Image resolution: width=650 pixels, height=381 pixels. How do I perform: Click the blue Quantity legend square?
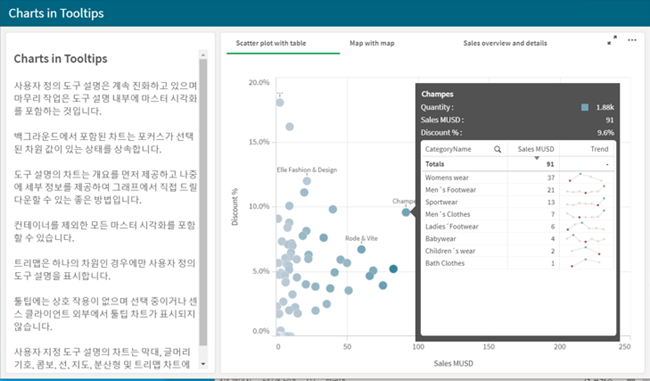coord(585,107)
